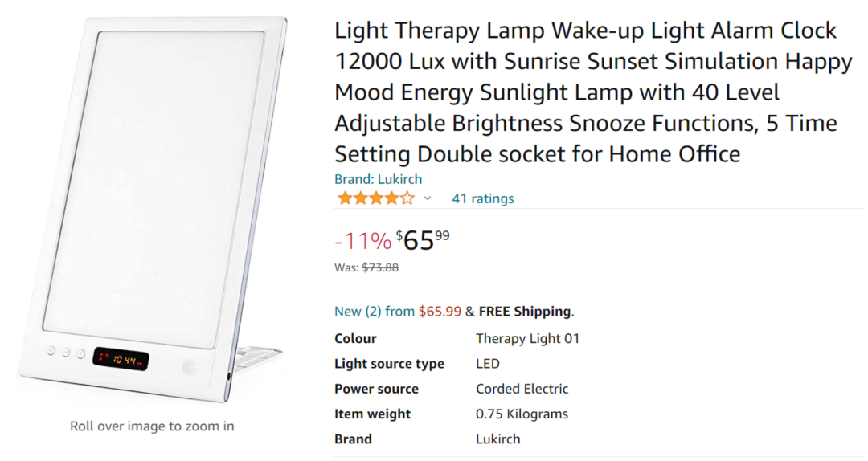Click the Roll over image to zoom caption
868x461 pixels.
click(x=152, y=426)
